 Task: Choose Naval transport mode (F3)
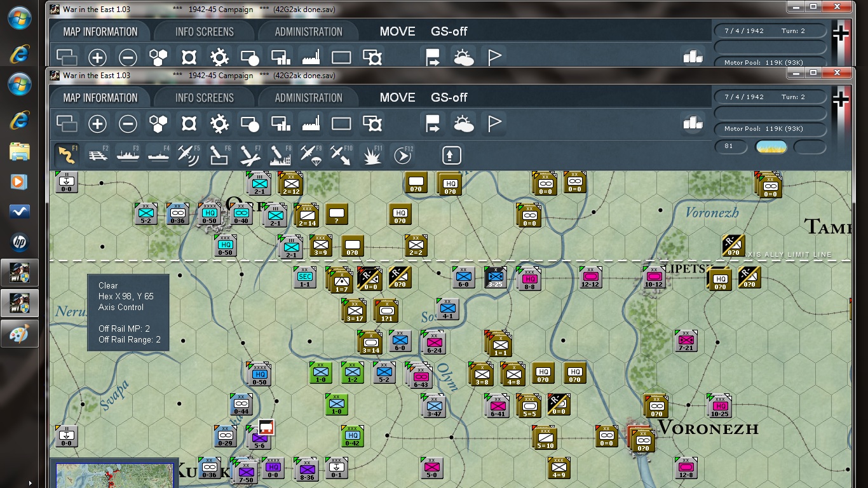point(127,154)
